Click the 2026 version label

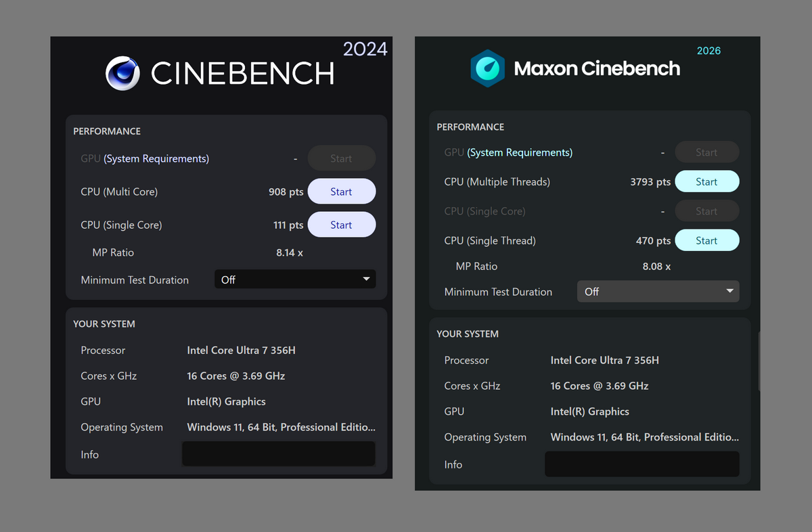(708, 51)
